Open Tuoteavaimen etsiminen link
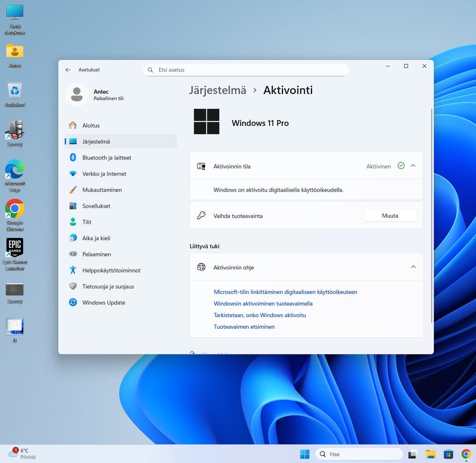The width and height of the screenshot is (476, 463). pyautogui.click(x=244, y=327)
